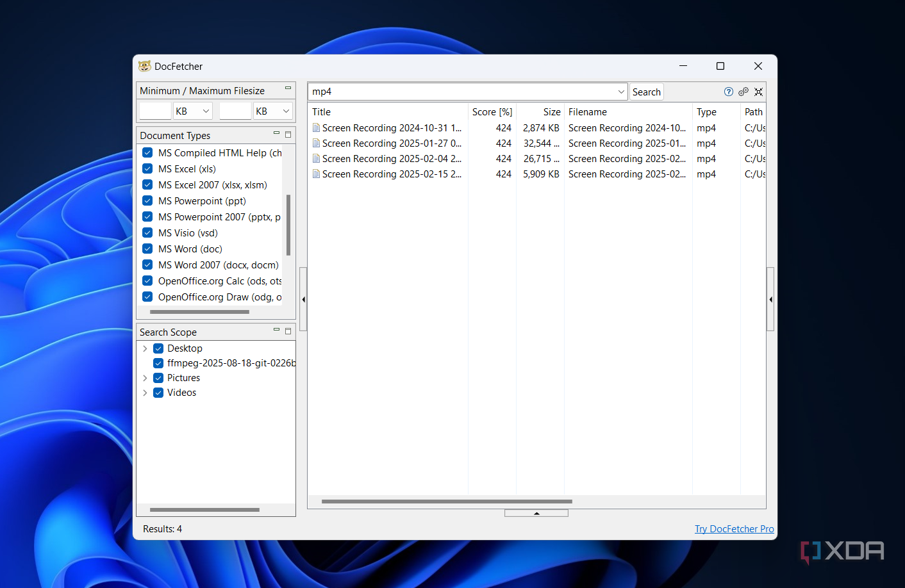905x588 pixels.
Task: Expand the Desktop folder in Search Scope
Action: coord(145,348)
